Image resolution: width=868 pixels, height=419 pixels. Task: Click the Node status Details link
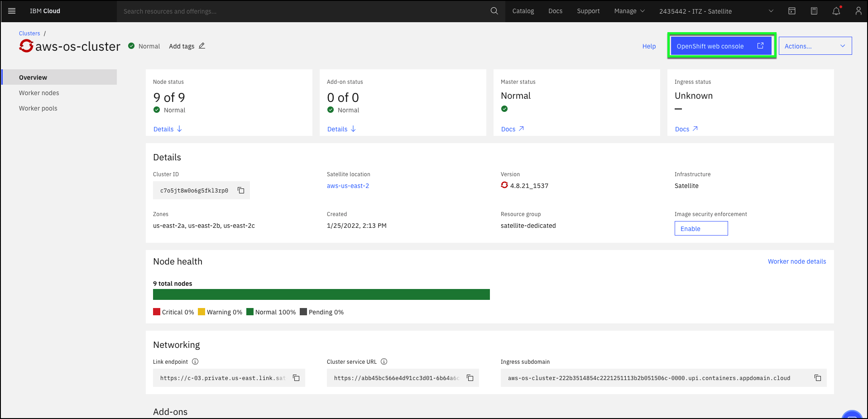(x=163, y=129)
